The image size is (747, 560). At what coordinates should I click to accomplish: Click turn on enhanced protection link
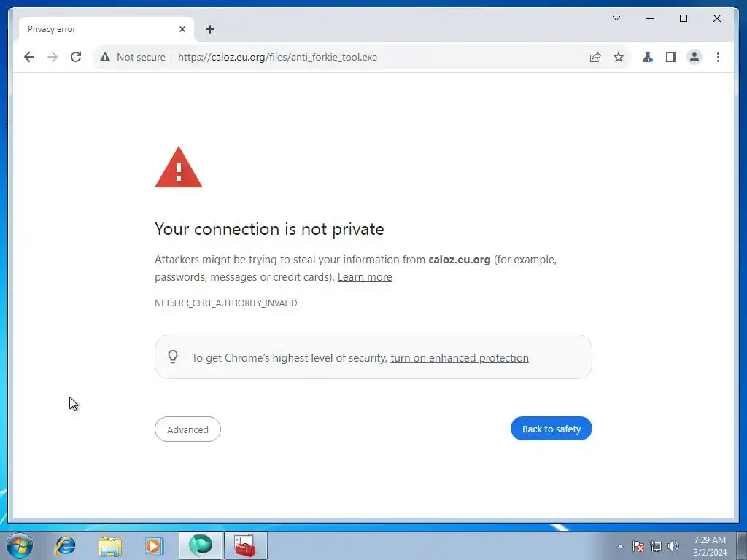(x=460, y=357)
